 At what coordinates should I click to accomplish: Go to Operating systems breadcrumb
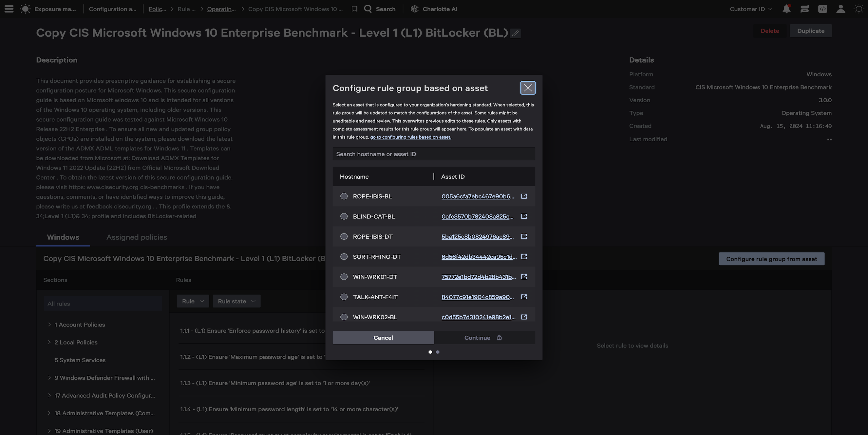point(221,9)
